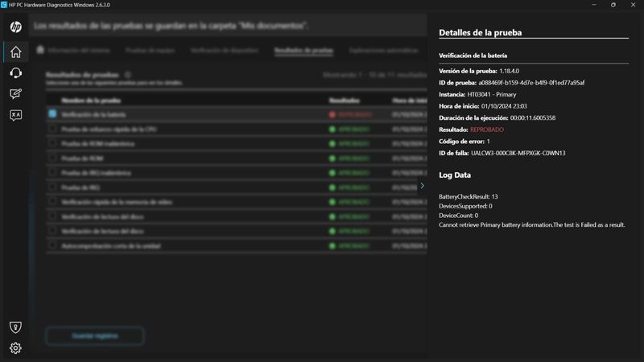Switch to the Exploraciones automáticas tab
Image resolution: width=644 pixels, height=362 pixels.
pos(383,50)
